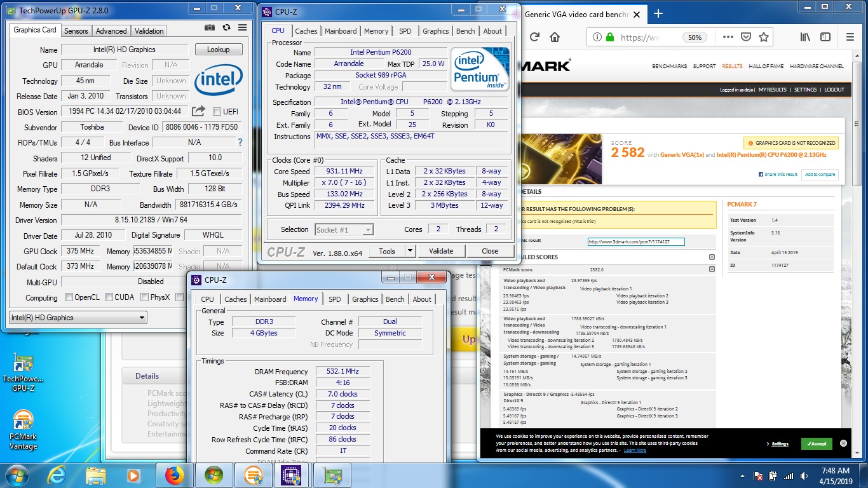This screenshot has width=868, height=488.
Task: Click the Windows Start button
Action: pos(17,475)
